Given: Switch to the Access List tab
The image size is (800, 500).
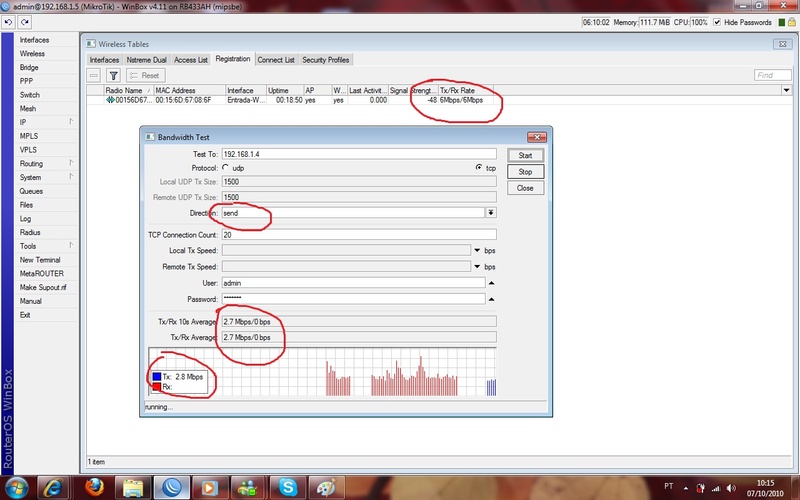Looking at the screenshot, I should [191, 60].
